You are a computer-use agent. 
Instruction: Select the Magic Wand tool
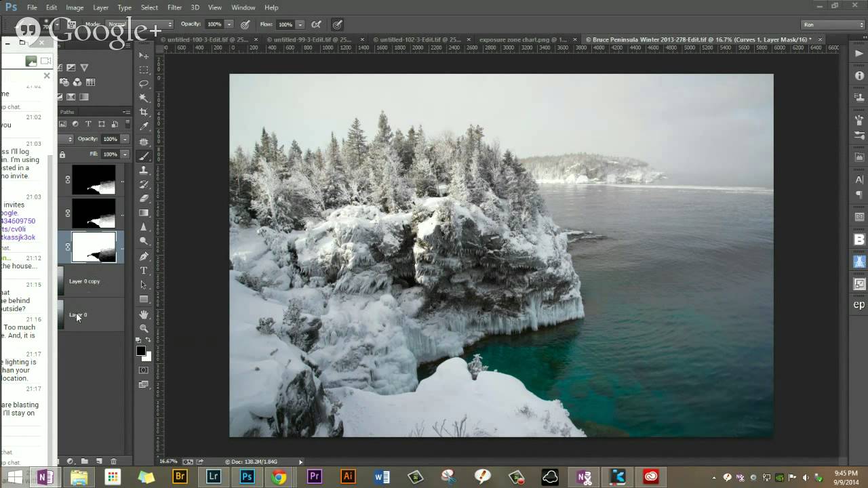pos(144,98)
